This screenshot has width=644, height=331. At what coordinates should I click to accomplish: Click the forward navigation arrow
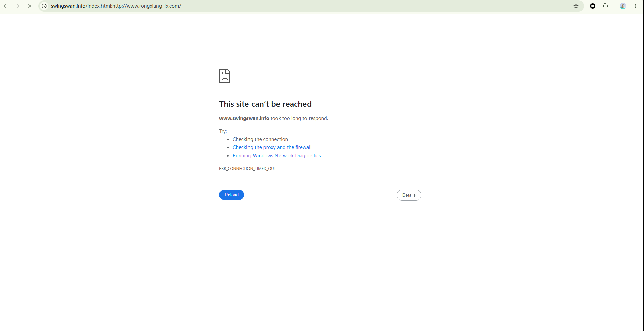(18, 6)
